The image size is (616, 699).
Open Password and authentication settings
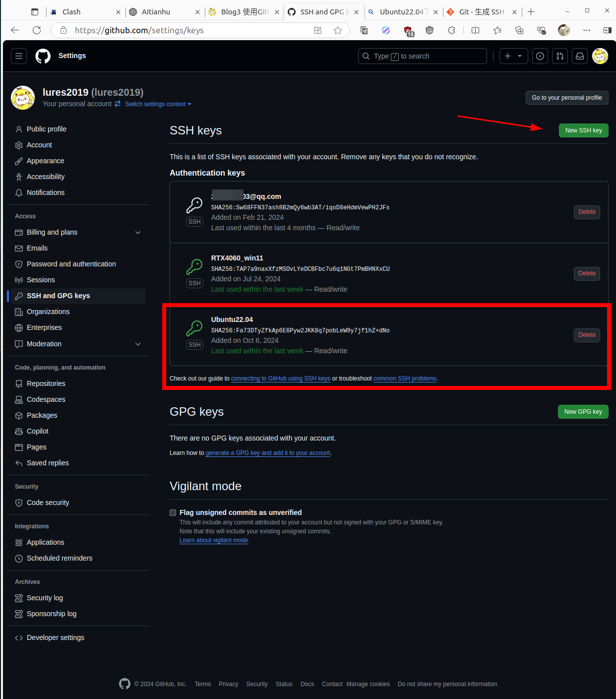(71, 264)
